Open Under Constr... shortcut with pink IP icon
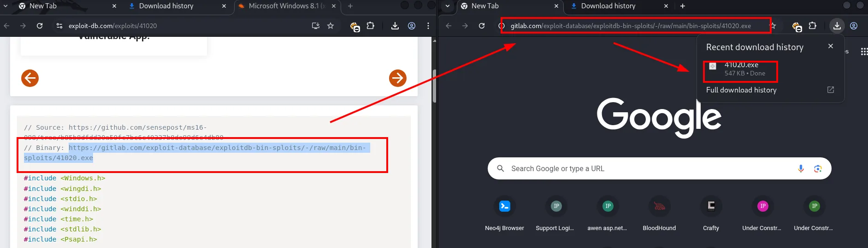Viewport: 868px width, 248px height. coord(763,214)
